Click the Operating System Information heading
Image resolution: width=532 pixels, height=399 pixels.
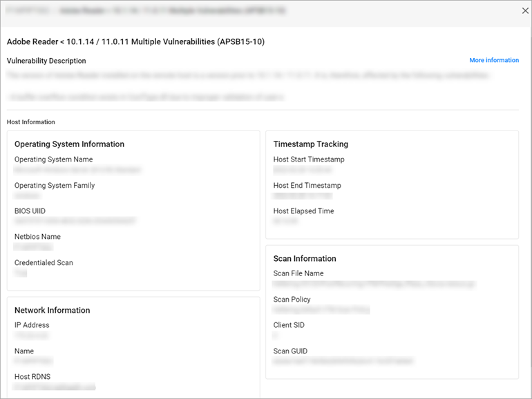(x=69, y=144)
